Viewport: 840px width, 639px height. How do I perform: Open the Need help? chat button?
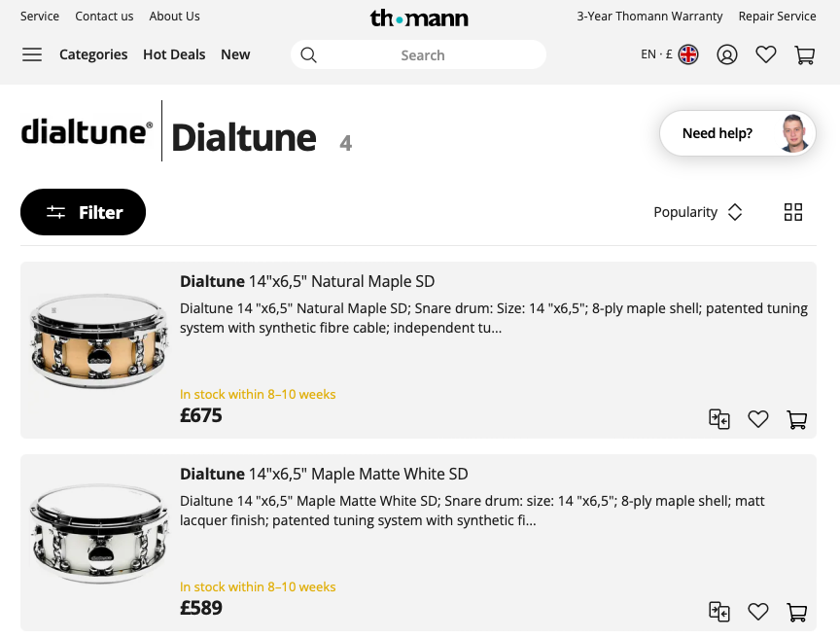tap(735, 133)
